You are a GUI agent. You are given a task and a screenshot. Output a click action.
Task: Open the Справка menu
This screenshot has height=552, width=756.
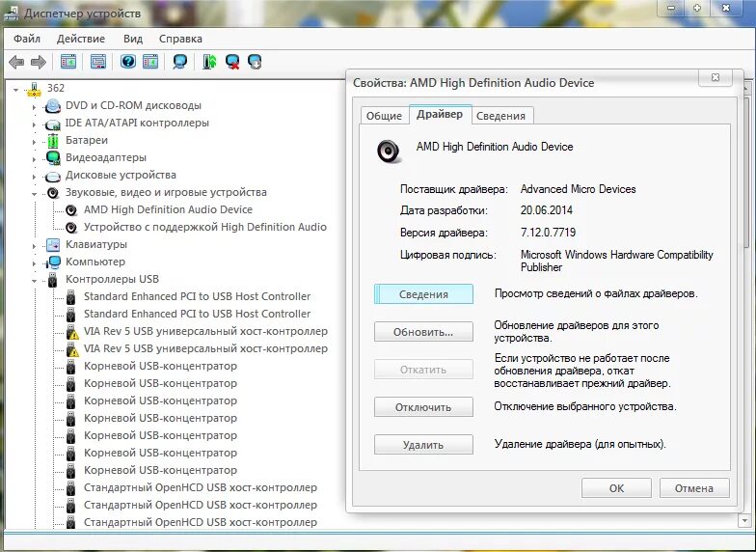[180, 39]
